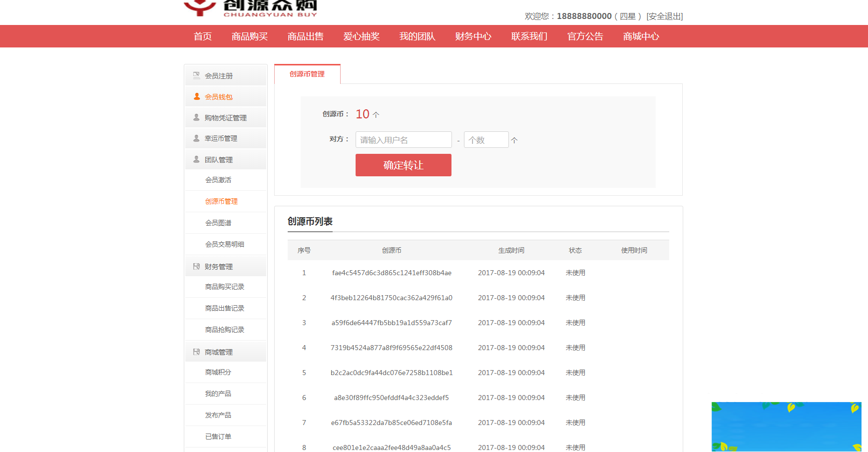The height and width of the screenshot is (452, 868).
Task: Open 发布产品 under 商城管理
Action: (x=218, y=415)
